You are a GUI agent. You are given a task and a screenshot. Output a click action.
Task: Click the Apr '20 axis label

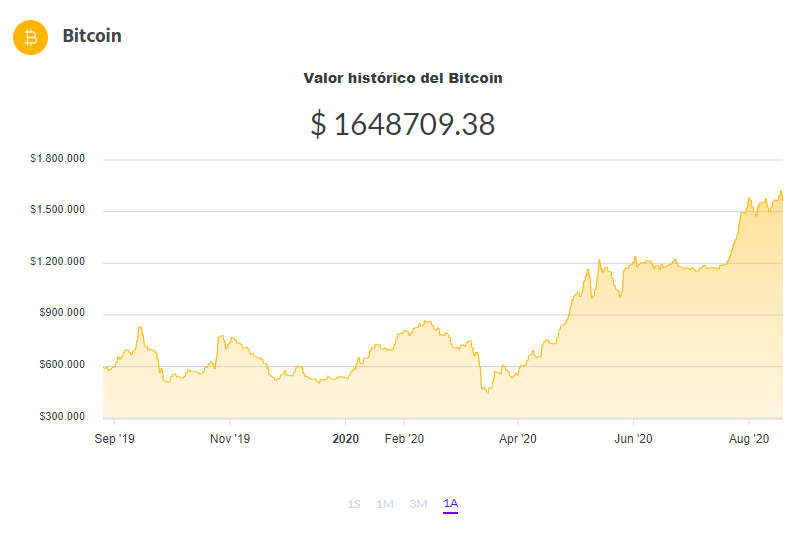[518, 439]
